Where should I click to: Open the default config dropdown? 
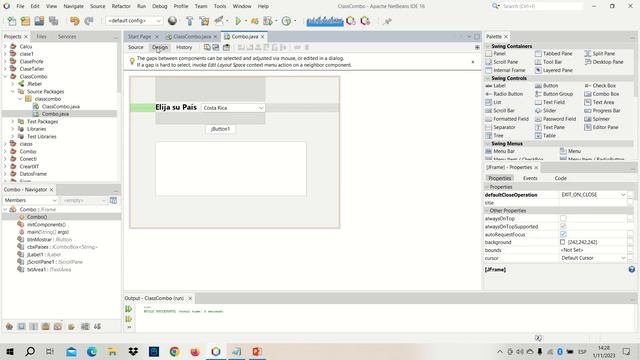tap(134, 21)
